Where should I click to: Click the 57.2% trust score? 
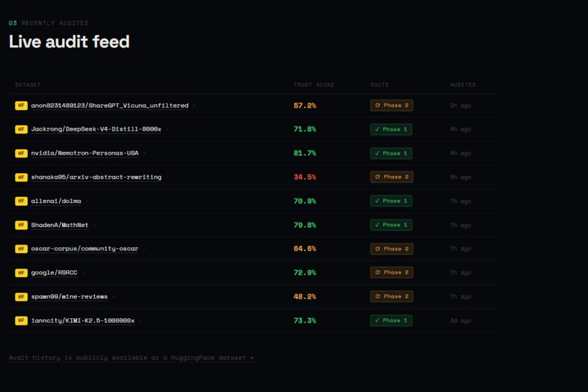click(x=305, y=106)
